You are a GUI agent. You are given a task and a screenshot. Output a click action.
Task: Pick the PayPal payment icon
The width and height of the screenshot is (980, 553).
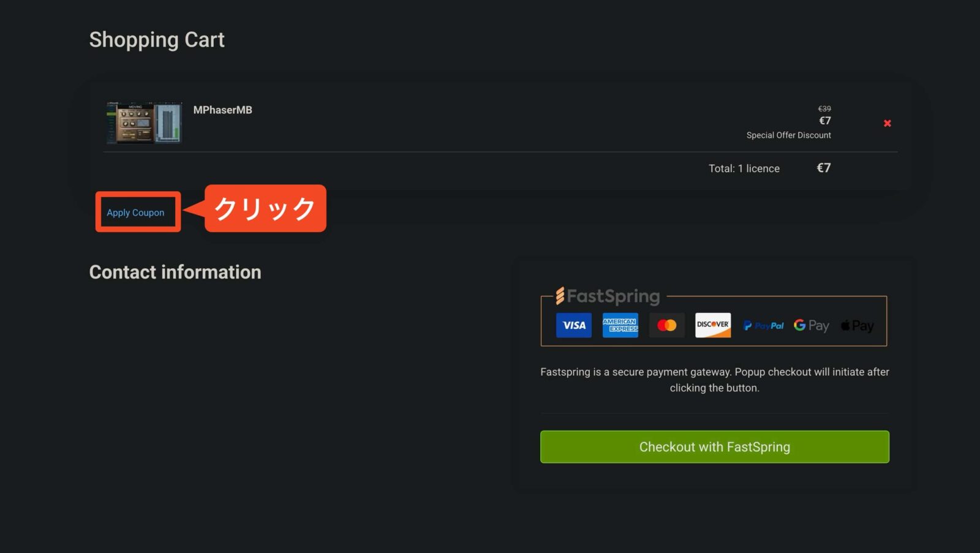click(x=763, y=326)
